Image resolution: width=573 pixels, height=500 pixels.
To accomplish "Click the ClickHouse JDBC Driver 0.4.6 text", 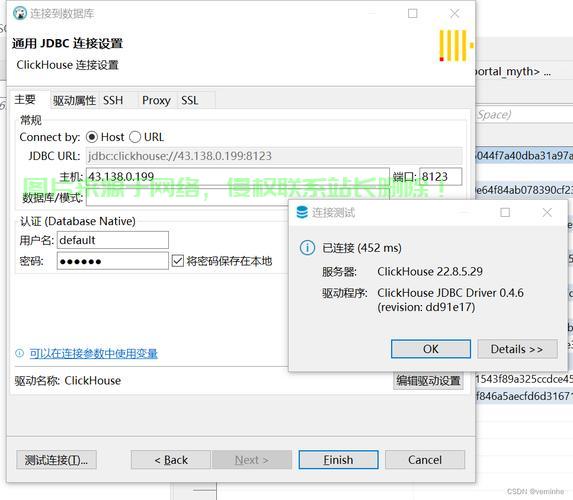I will (x=450, y=293).
